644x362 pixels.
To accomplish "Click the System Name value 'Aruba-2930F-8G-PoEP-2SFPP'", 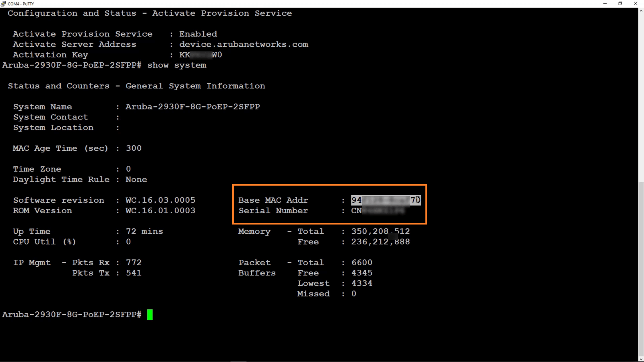I will 192,107.
